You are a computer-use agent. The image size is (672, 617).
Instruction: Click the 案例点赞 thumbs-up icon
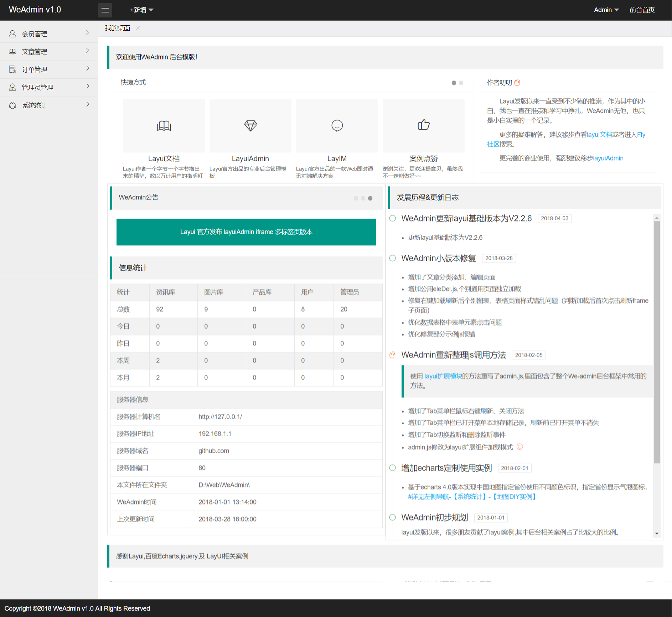(x=423, y=125)
